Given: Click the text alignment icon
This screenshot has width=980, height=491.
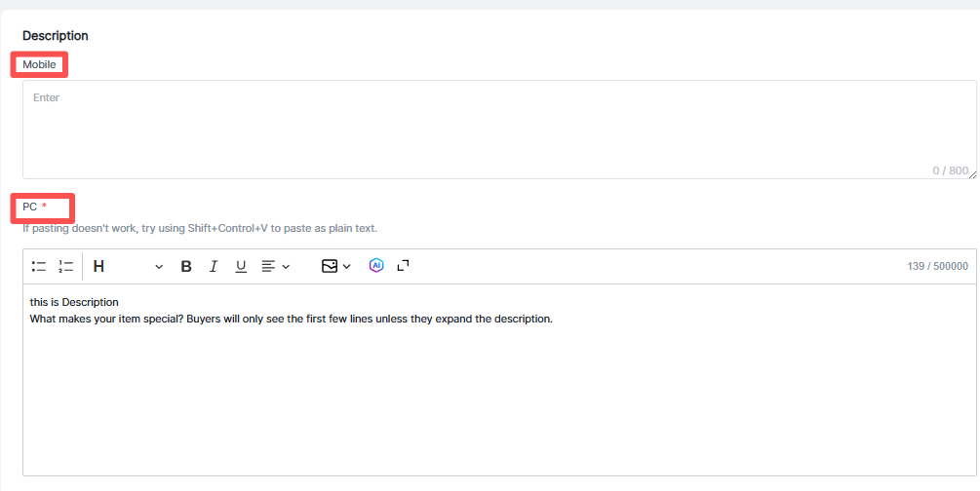Looking at the screenshot, I should pyautogui.click(x=268, y=266).
